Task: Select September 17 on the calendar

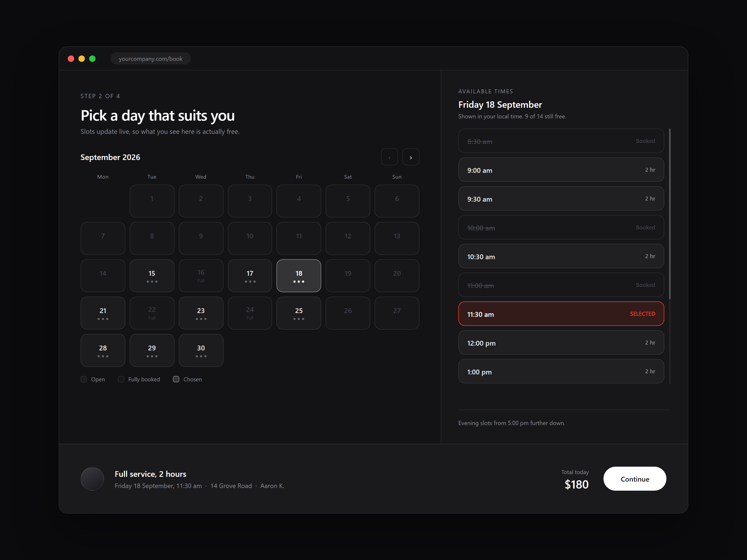Action: [x=250, y=276]
